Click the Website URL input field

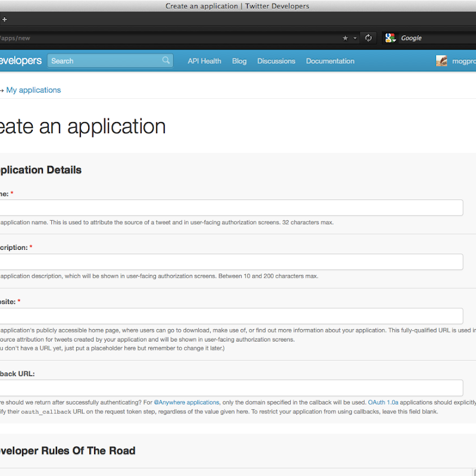tap(231, 316)
